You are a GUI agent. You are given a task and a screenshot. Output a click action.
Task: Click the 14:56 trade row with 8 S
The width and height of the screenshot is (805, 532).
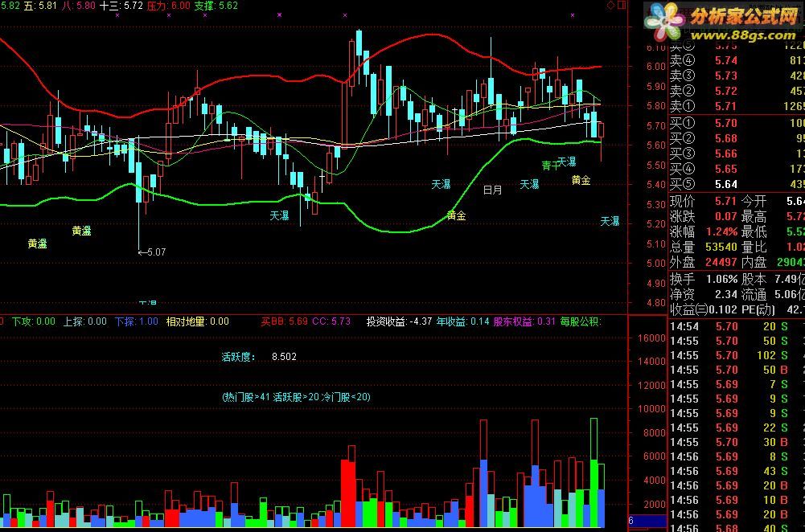[x=737, y=456]
